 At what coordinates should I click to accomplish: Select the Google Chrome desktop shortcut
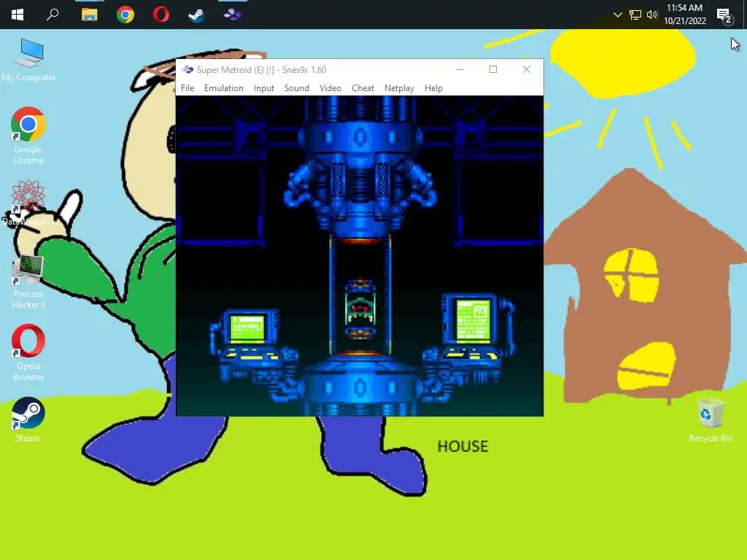[x=28, y=136]
